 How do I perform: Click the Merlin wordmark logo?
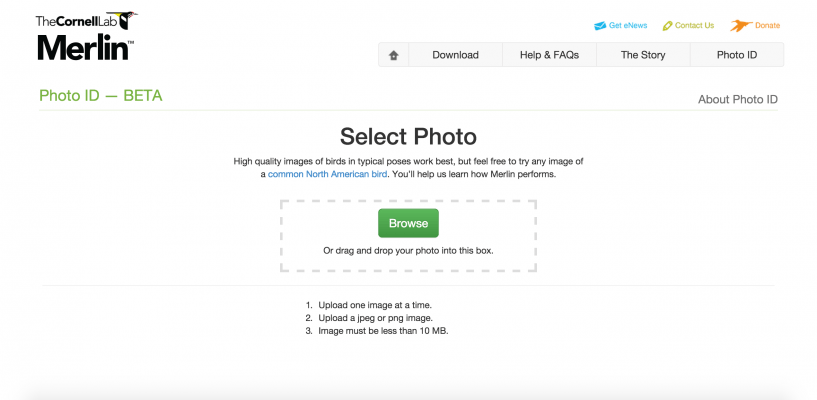(84, 46)
